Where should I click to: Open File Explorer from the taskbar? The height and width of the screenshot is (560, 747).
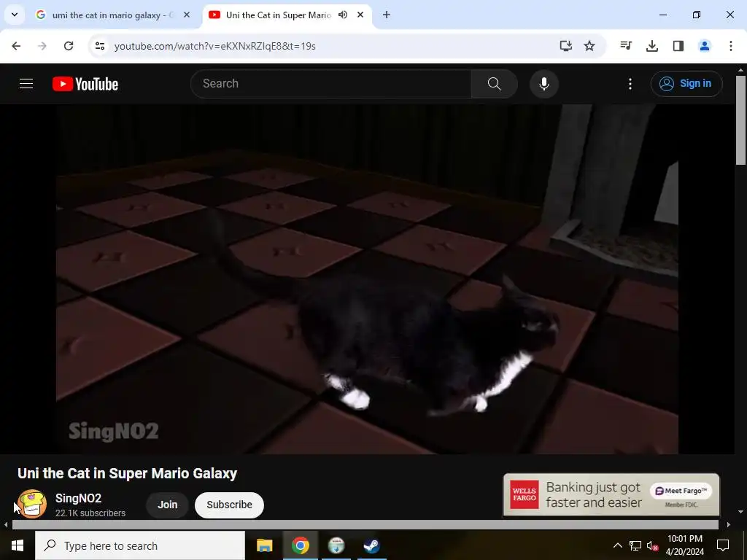264,545
